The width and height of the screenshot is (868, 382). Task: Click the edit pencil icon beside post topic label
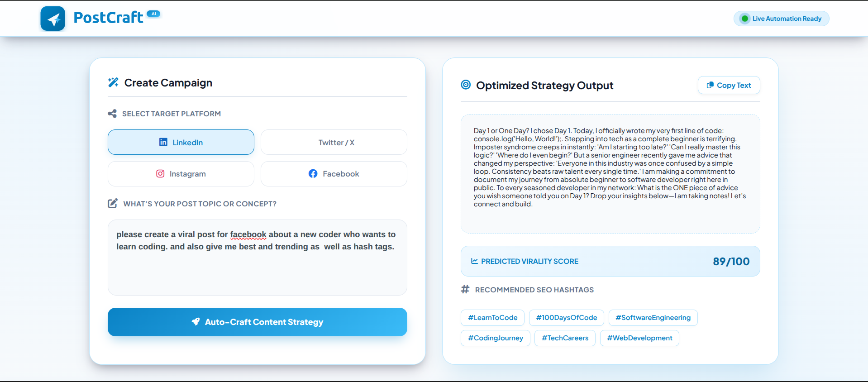point(113,203)
